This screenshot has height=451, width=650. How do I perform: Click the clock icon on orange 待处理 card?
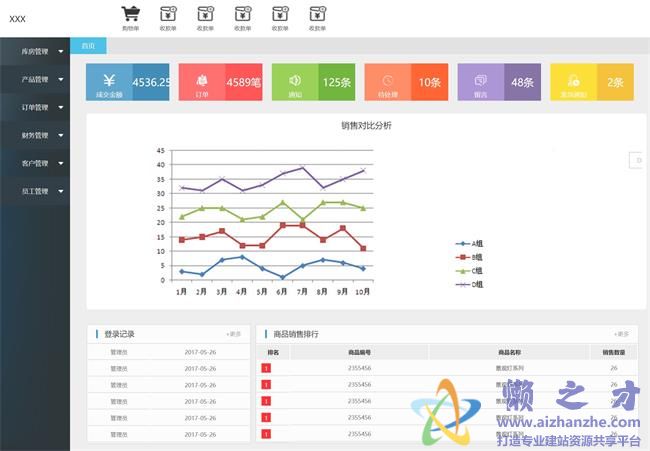(x=388, y=80)
